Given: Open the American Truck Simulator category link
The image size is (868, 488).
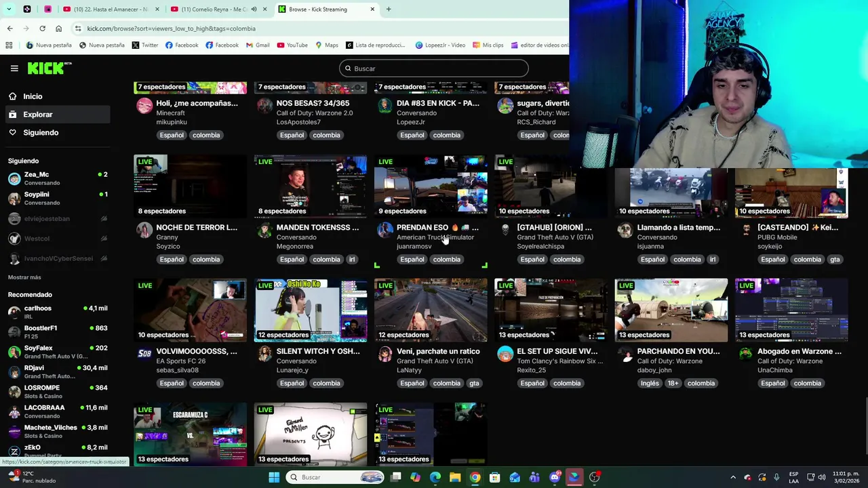Looking at the screenshot, I should [435, 237].
